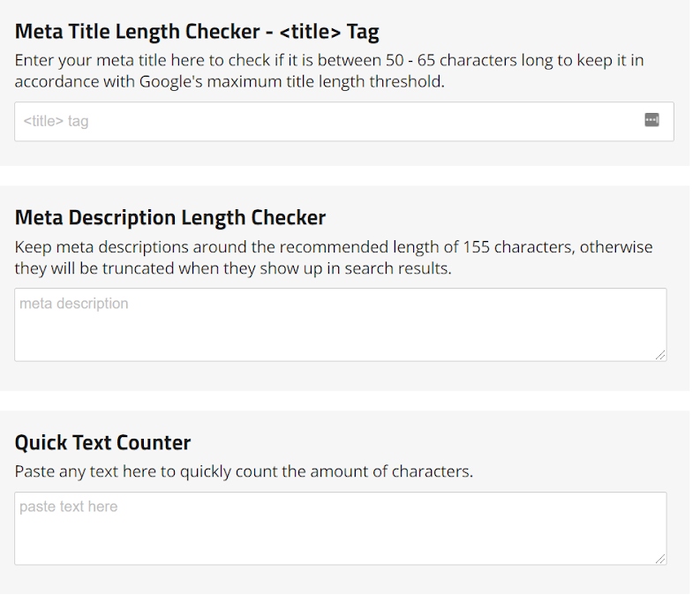Click the "50 - 65" numbers in title instructions
The height and width of the screenshot is (595, 700).
[410, 60]
